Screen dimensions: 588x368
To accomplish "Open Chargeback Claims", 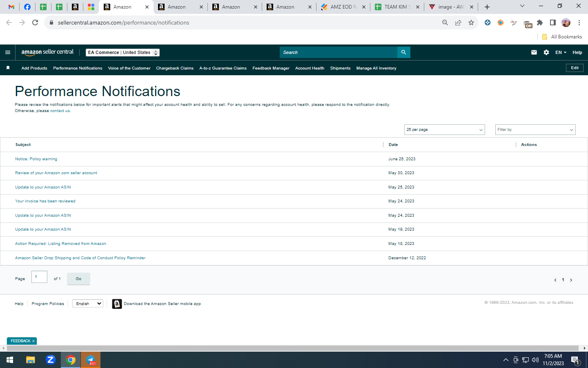I will point(175,68).
